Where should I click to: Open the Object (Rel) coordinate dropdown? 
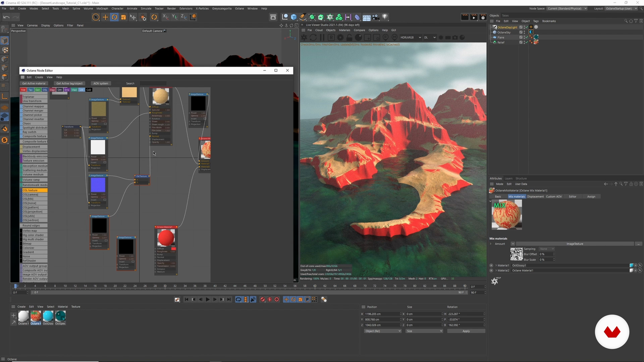383,331
